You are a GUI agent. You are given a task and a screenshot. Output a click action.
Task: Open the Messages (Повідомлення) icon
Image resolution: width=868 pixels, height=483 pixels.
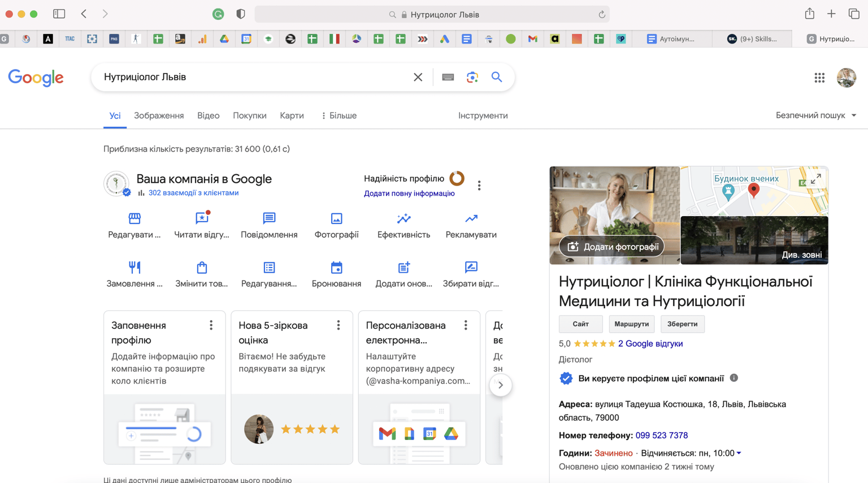click(269, 218)
